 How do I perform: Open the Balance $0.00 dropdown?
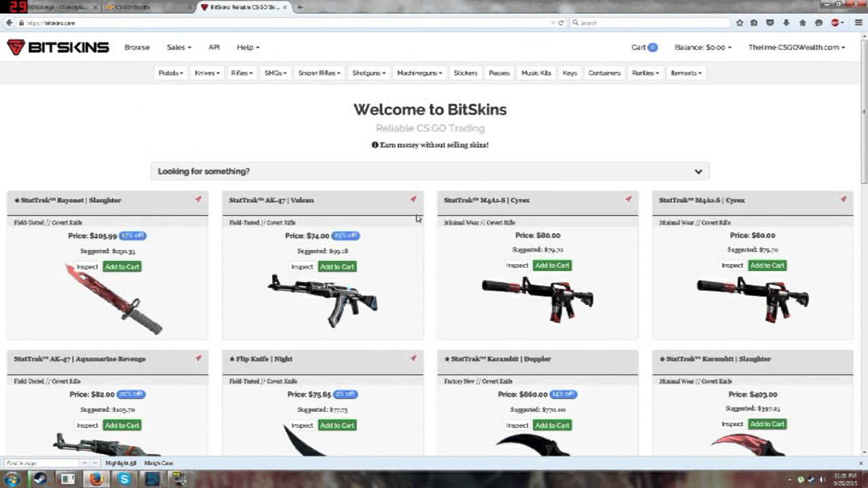click(703, 47)
